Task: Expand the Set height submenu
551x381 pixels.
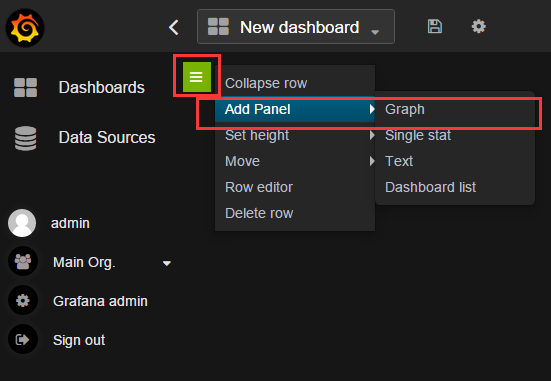Action: (295, 135)
